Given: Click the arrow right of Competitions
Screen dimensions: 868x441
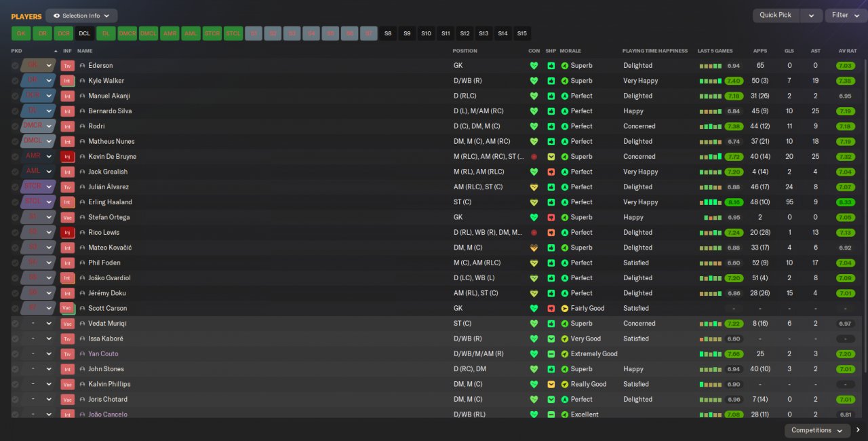Looking at the screenshot, I should click(858, 430).
